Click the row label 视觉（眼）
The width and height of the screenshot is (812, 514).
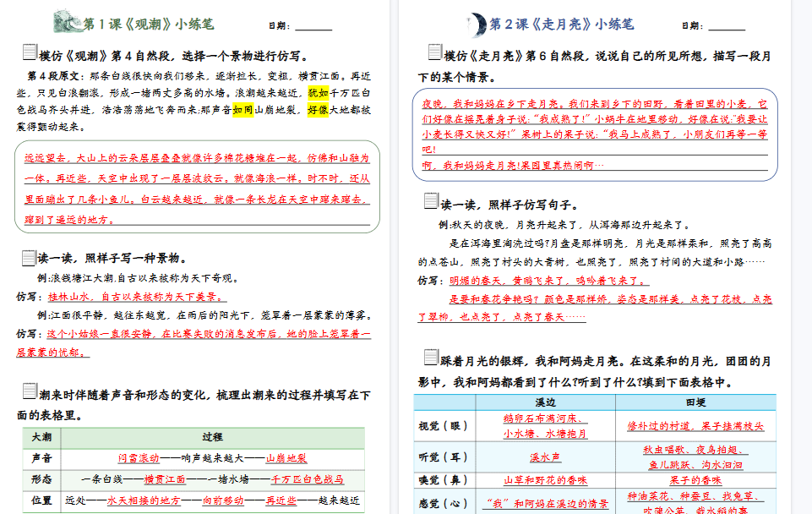(x=444, y=426)
